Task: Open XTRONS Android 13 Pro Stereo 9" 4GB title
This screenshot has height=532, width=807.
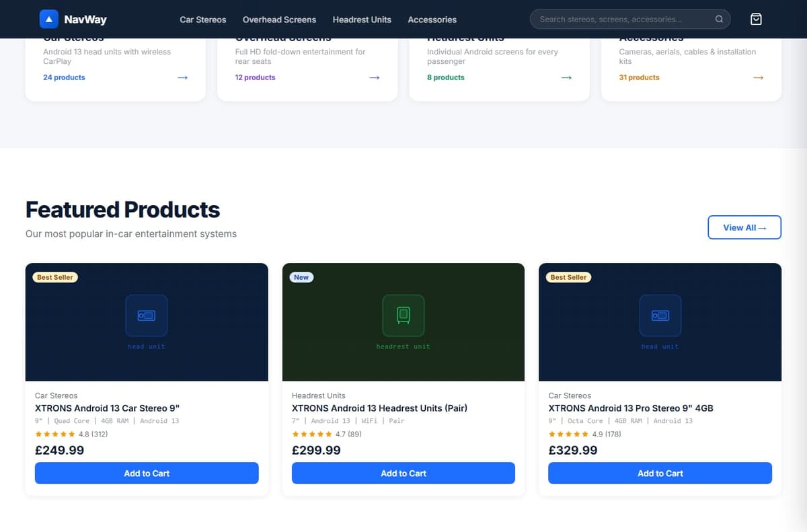Action: pyautogui.click(x=631, y=408)
